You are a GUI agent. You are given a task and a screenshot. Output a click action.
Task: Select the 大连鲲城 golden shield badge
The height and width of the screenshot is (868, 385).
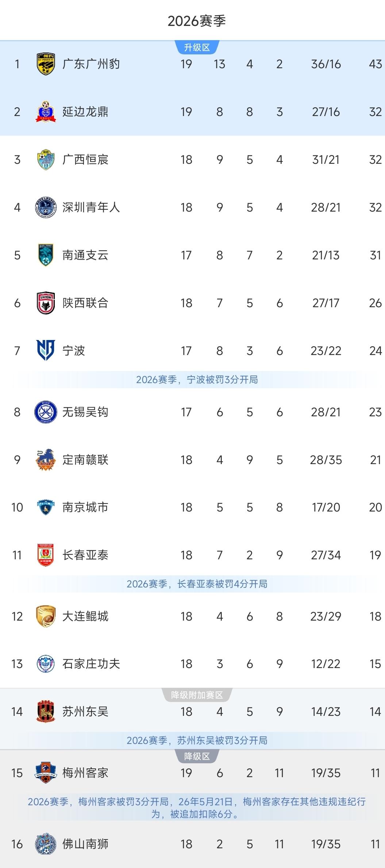46,616
